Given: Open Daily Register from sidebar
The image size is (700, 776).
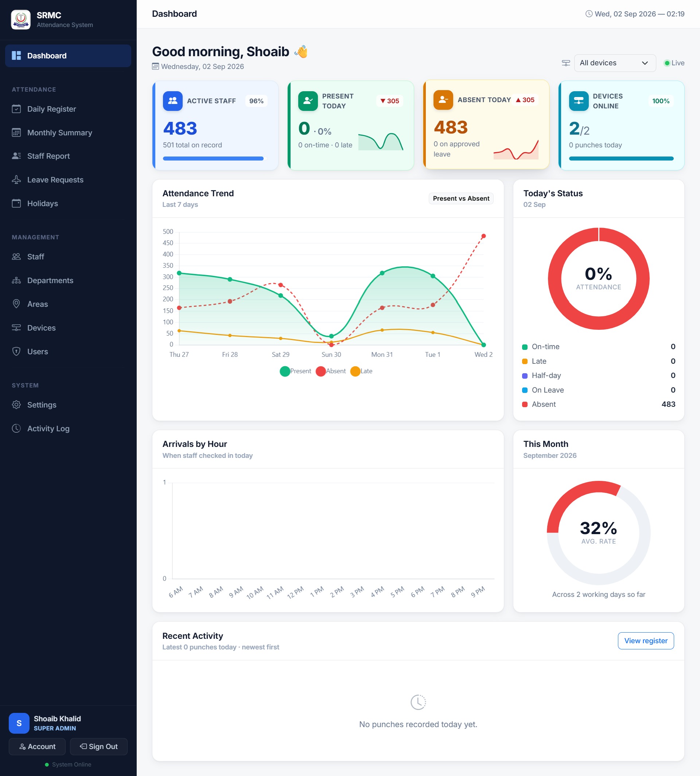Looking at the screenshot, I should tap(68, 109).
